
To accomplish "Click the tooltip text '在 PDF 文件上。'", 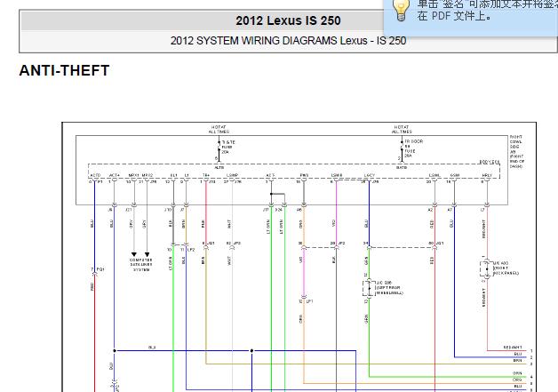I will click(454, 16).
